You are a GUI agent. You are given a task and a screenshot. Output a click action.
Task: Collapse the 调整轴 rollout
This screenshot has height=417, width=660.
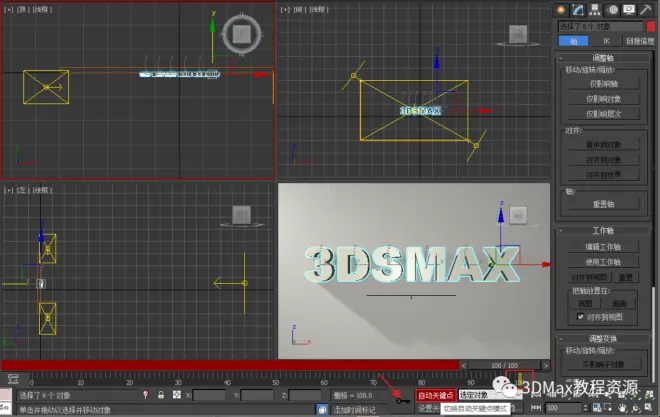coord(603,58)
